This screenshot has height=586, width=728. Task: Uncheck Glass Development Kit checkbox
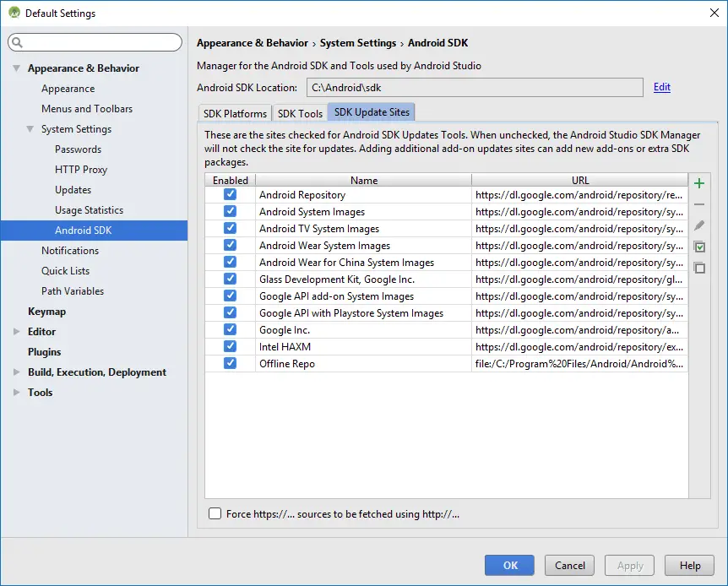(x=230, y=279)
